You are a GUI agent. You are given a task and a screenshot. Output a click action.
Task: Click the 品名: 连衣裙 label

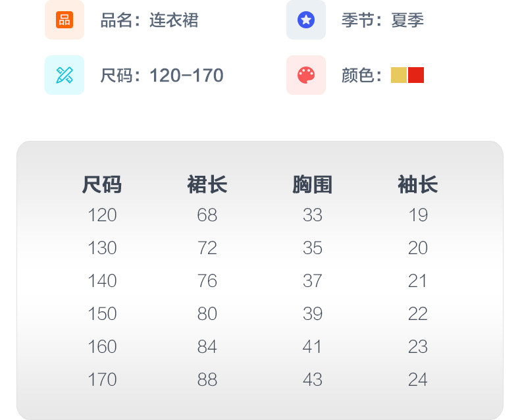[149, 20]
